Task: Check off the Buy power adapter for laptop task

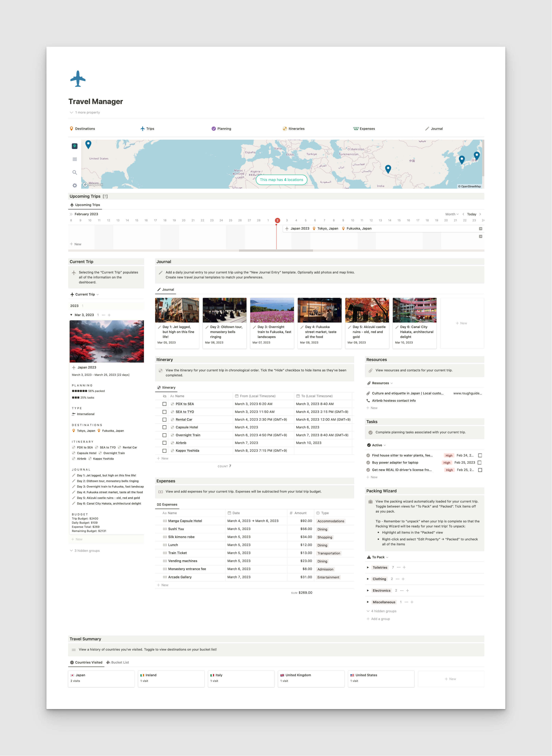Action: tap(480, 463)
